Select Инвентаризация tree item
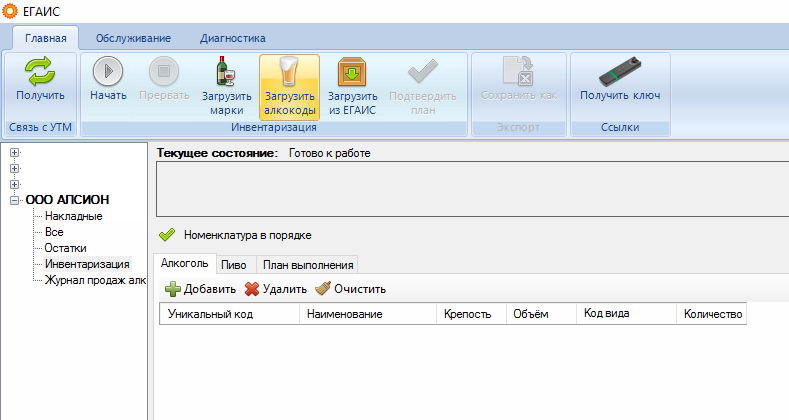 tap(87, 264)
